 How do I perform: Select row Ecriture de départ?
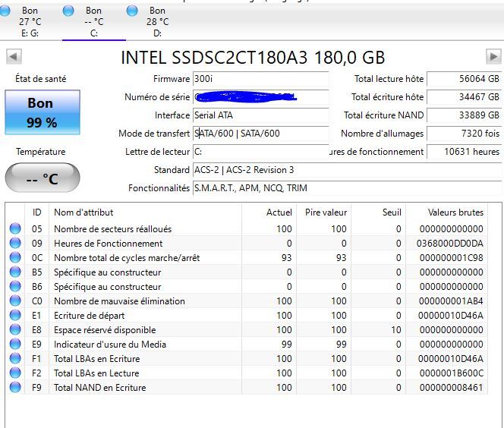pyautogui.click(x=247, y=316)
